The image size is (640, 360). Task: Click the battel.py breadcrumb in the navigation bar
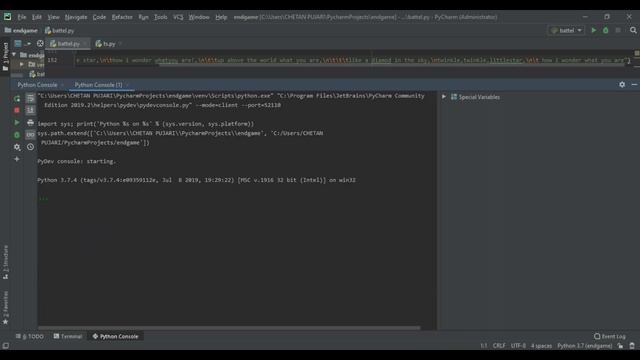[60, 31]
